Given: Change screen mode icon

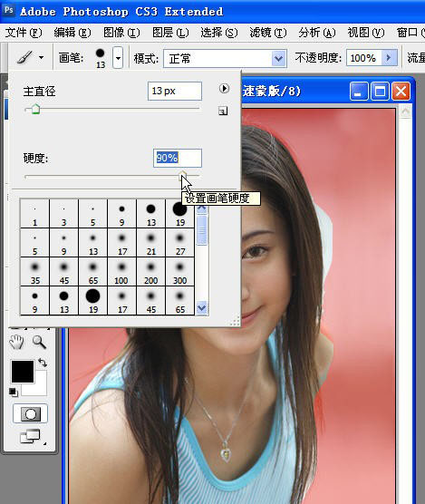Looking at the screenshot, I should pos(31,436).
